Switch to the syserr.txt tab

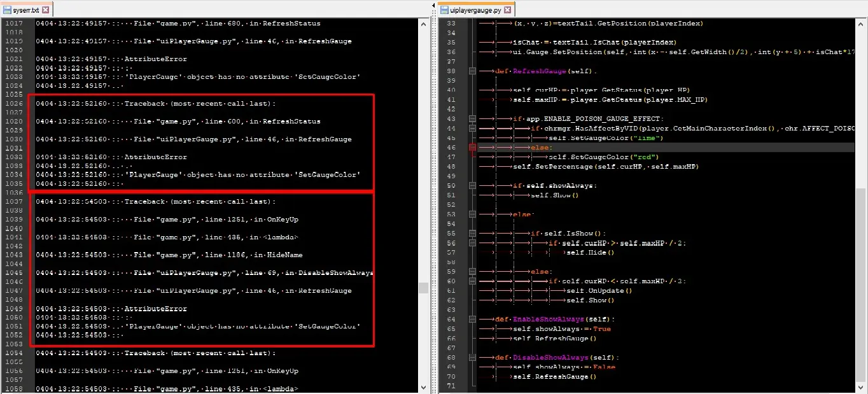click(25, 10)
